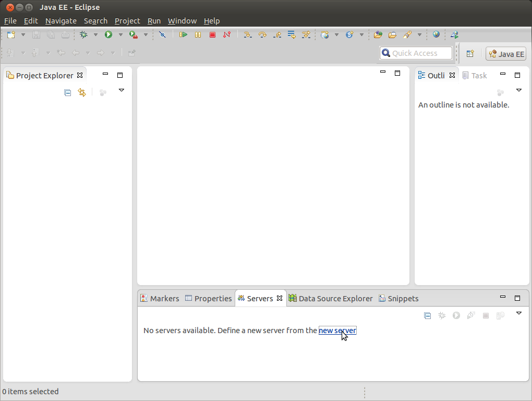Maximize the Outline panel

coord(517,75)
